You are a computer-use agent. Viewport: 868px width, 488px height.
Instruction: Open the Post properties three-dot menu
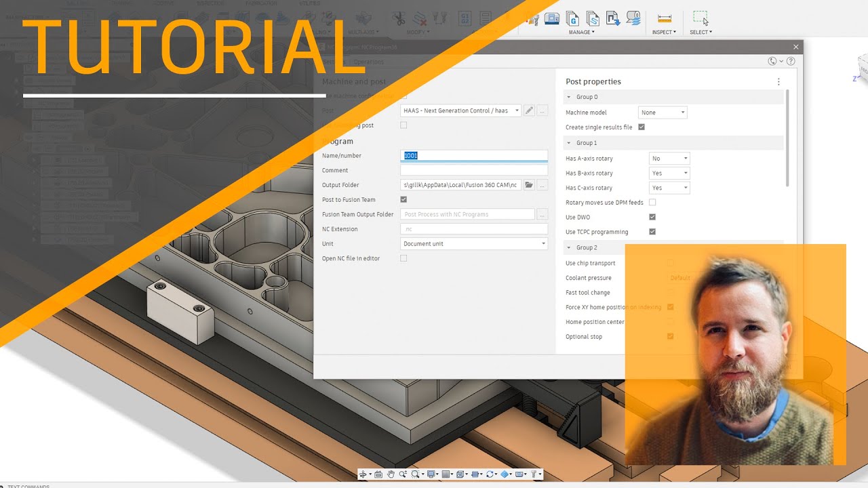tap(778, 81)
